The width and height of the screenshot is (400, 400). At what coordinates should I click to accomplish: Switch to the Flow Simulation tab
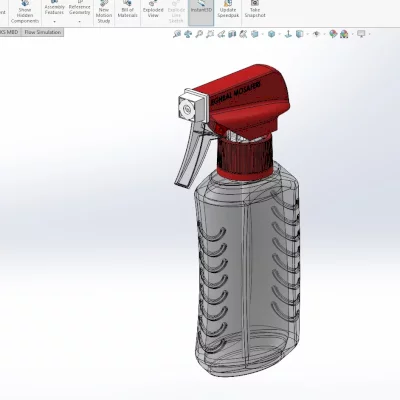43,32
